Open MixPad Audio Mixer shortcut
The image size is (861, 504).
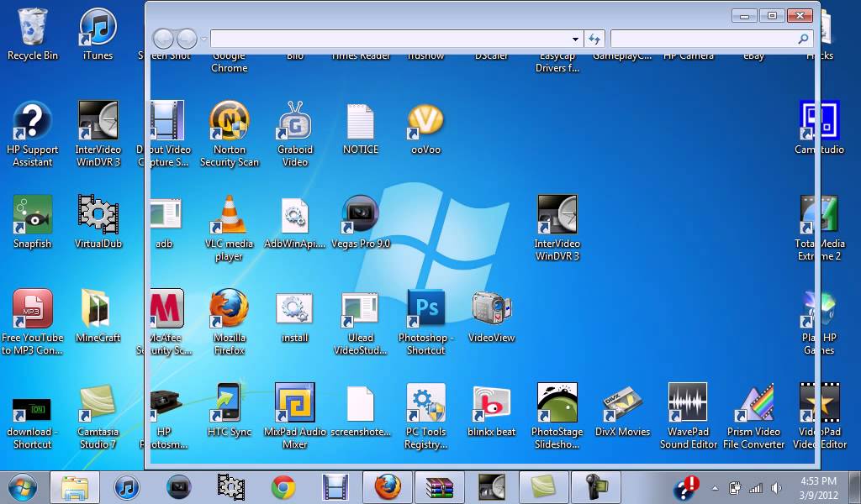point(295,417)
